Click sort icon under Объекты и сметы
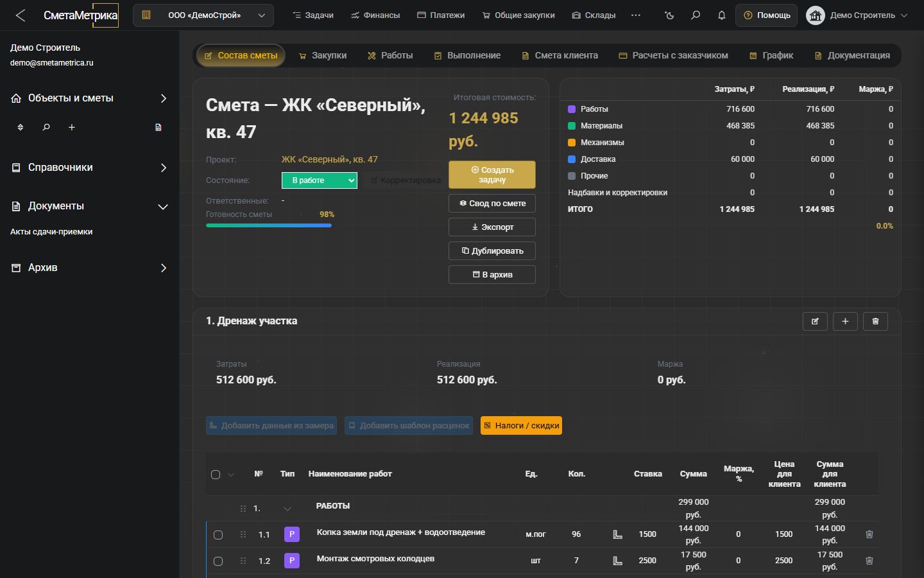The width and height of the screenshot is (924, 578). (21, 127)
